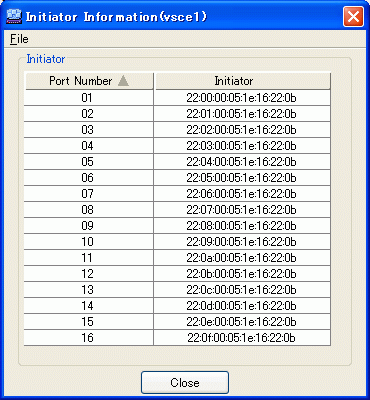Viewport: 370px width, 400px height.
Task: Close the Initiator Information window via X
Action: pyautogui.click(x=353, y=16)
